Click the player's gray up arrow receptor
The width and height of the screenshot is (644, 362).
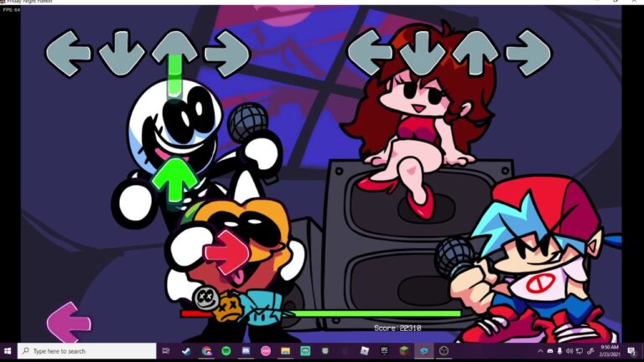[x=476, y=52]
